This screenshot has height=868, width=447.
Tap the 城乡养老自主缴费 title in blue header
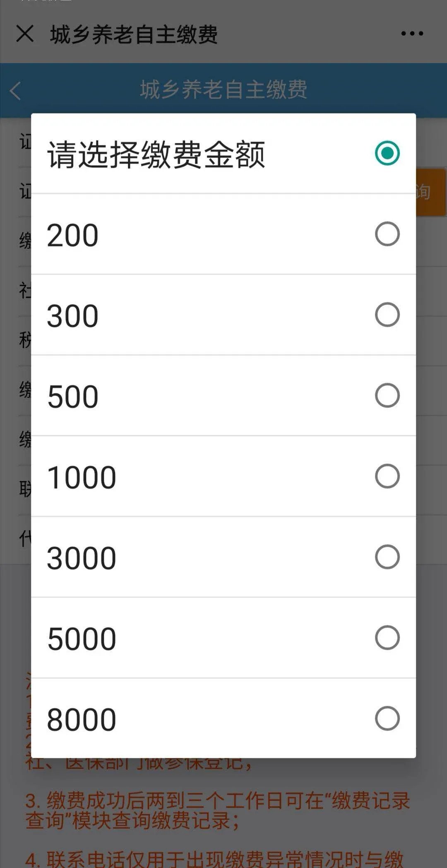coord(223,90)
